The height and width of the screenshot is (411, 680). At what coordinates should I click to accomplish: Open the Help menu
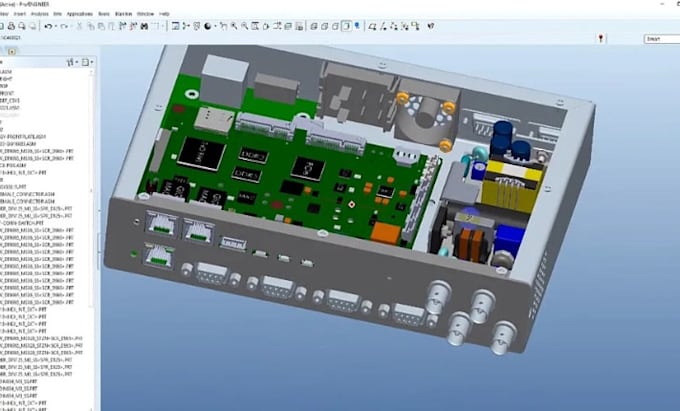coord(164,14)
